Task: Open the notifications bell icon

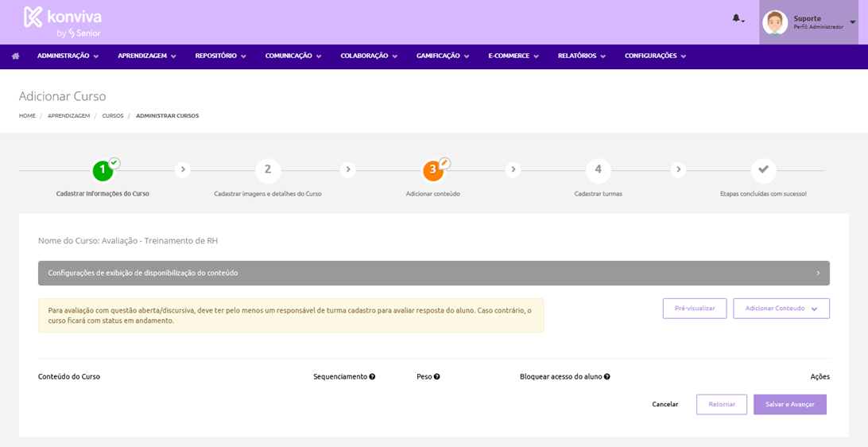Action: [x=737, y=18]
